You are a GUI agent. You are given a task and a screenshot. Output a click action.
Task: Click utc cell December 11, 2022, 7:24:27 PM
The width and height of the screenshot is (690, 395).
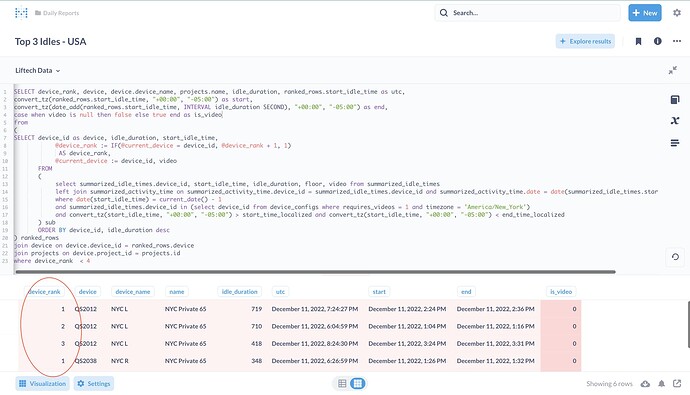(315, 309)
